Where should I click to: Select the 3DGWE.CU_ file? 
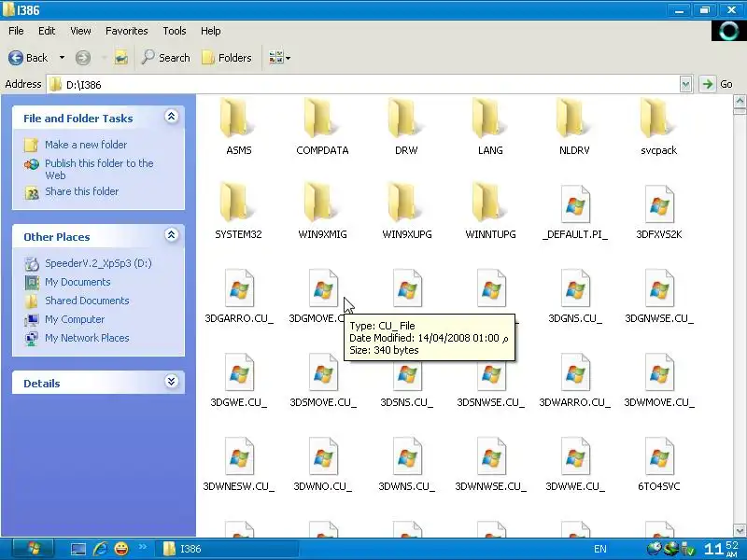pos(239,380)
